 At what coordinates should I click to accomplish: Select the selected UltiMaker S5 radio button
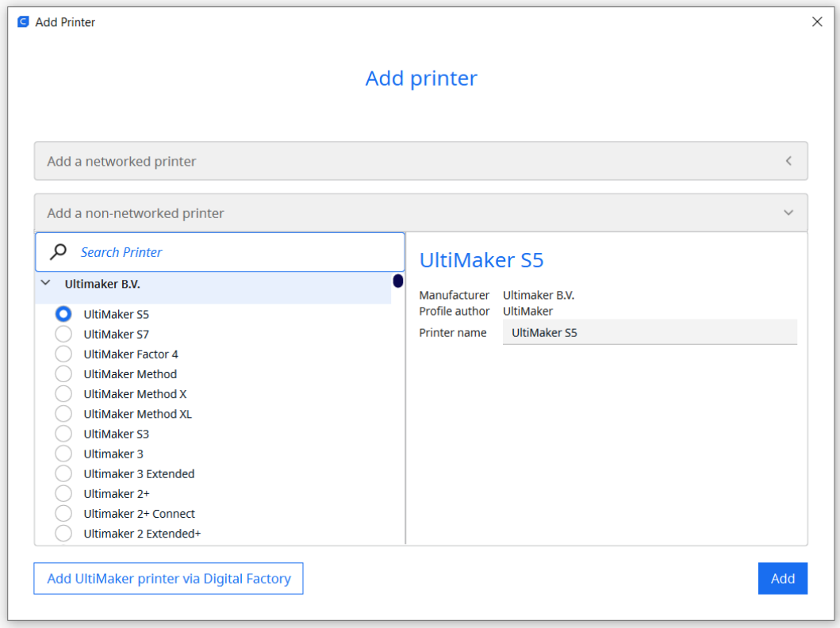pyautogui.click(x=63, y=314)
